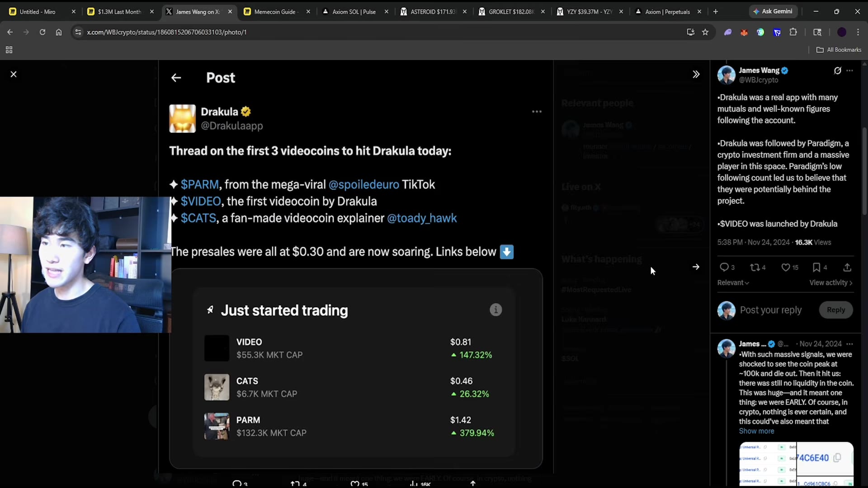Click the Ask Gemini button
Viewport: 868px width, 488px height.
(x=773, y=12)
